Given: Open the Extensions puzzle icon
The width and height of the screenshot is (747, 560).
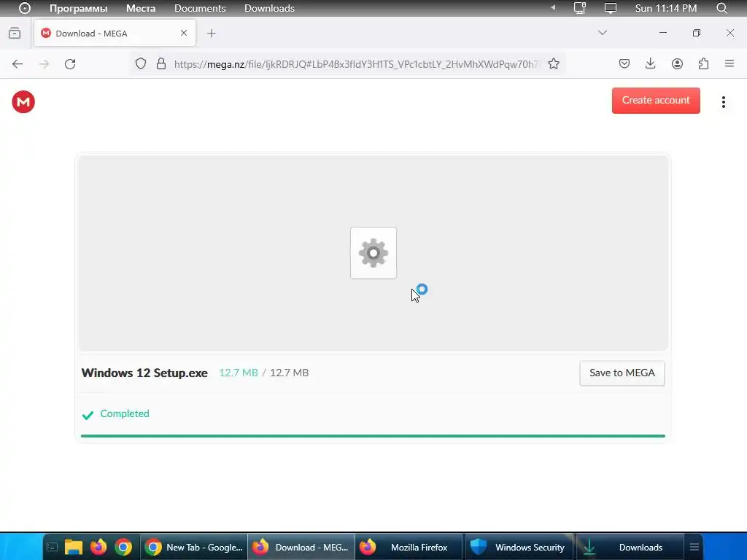Looking at the screenshot, I should (x=703, y=64).
